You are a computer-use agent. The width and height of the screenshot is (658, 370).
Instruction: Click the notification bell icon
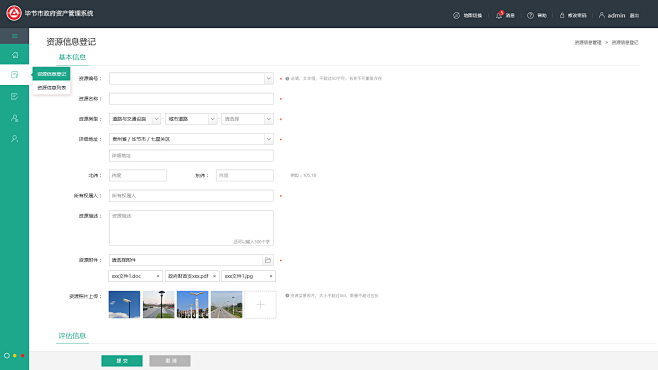click(499, 16)
